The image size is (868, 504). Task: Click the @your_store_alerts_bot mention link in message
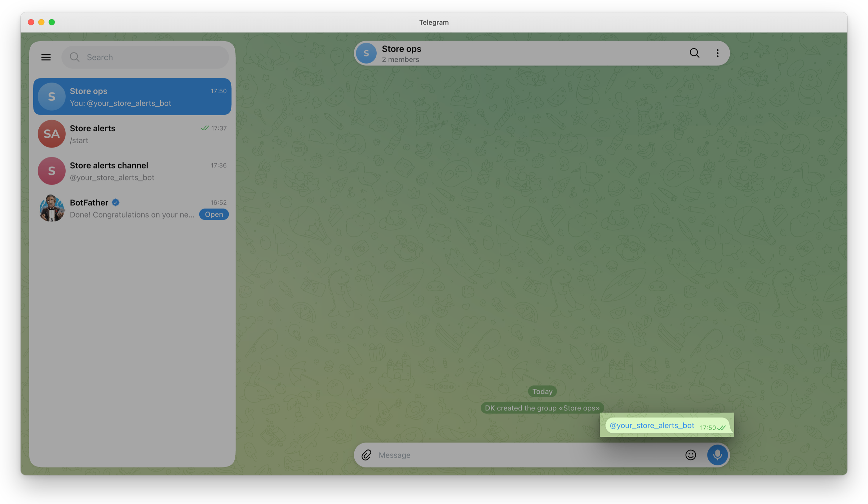652,426
